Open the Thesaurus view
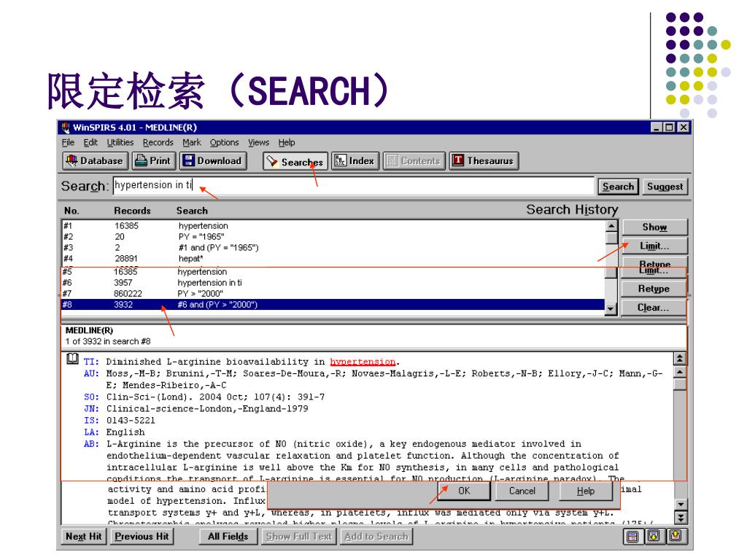This screenshot has width=747, height=560. point(484,161)
